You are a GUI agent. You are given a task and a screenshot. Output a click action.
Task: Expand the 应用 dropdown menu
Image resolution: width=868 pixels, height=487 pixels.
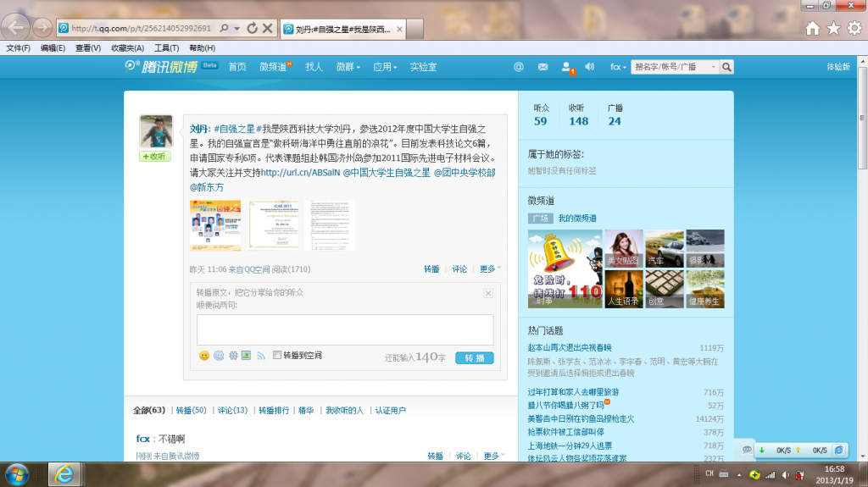click(x=385, y=67)
